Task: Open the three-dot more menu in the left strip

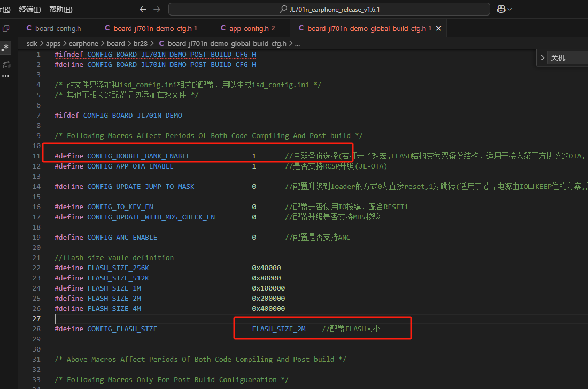Action: tap(5, 76)
